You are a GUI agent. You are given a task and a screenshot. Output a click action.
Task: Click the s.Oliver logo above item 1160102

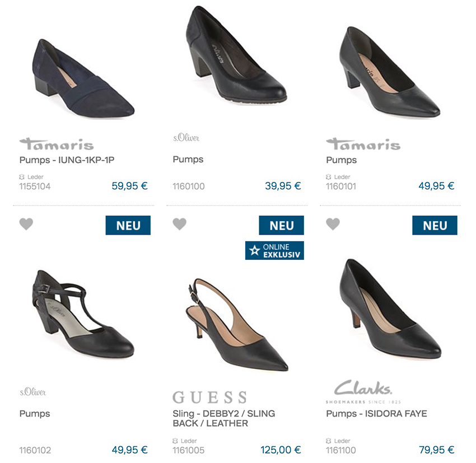pyautogui.click(x=33, y=392)
